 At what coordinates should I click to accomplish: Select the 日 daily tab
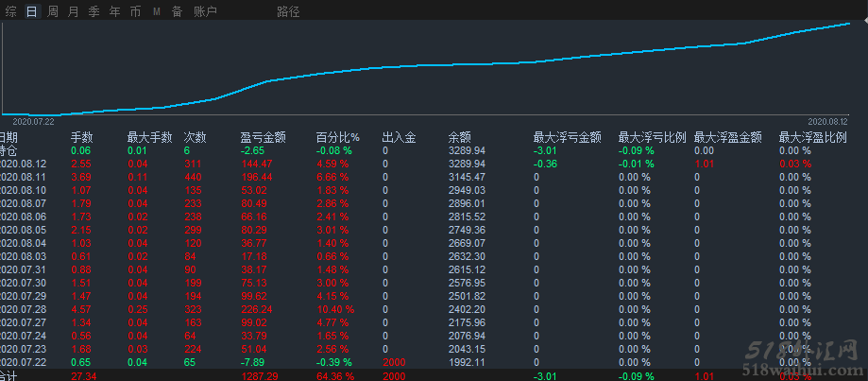tap(32, 11)
